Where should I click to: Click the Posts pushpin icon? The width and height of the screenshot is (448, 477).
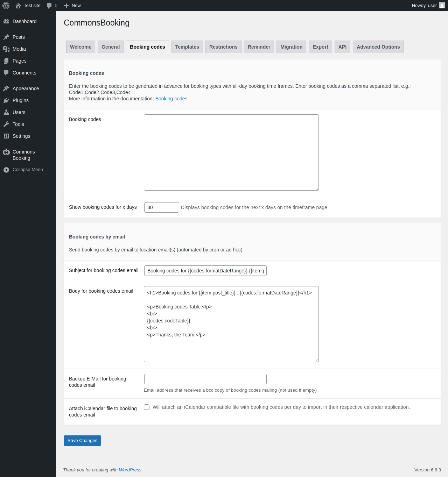6,37
